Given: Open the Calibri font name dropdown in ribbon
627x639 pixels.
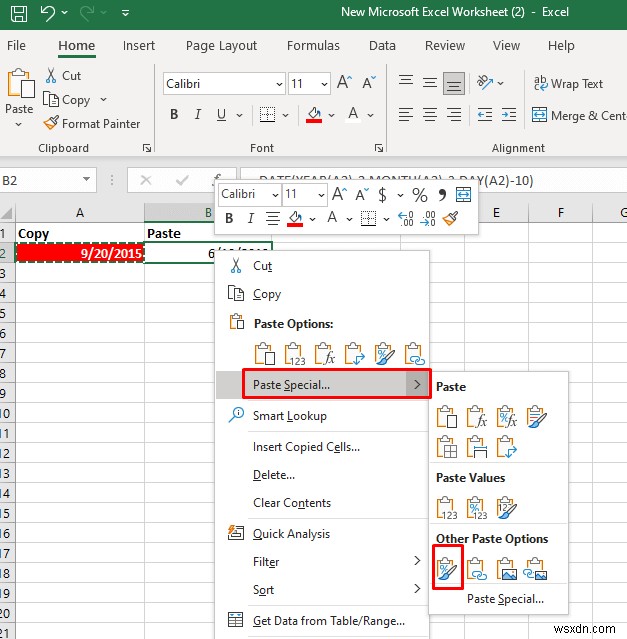Looking at the screenshot, I should pos(279,84).
